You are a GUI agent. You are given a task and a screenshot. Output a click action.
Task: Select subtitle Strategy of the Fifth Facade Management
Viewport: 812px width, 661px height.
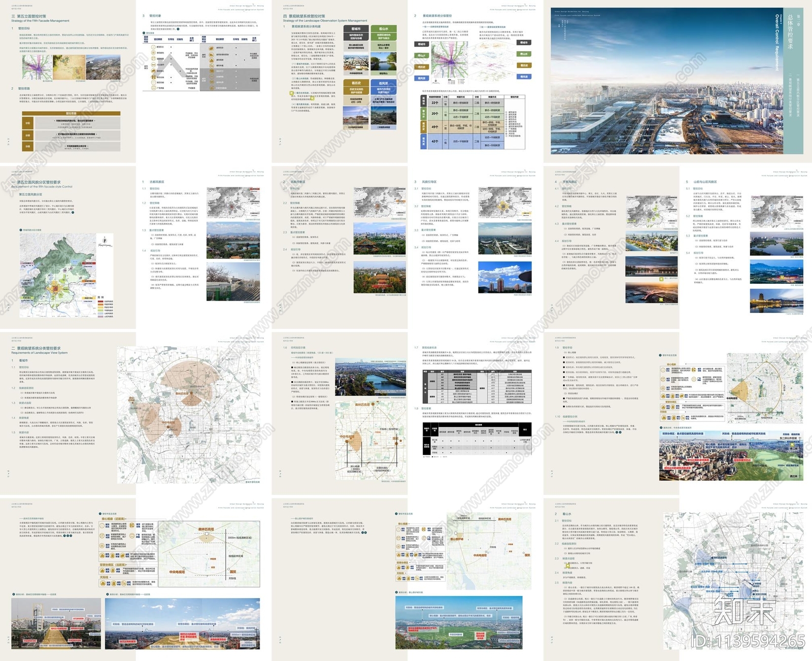[40, 21]
